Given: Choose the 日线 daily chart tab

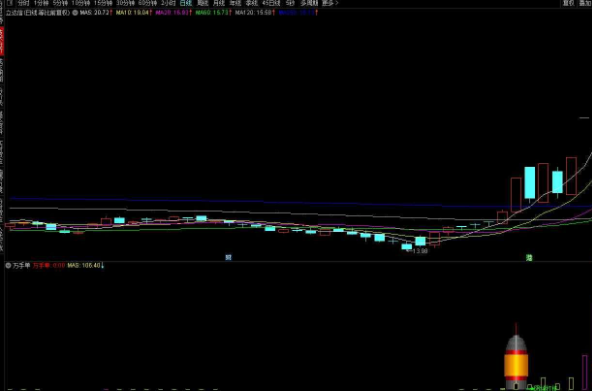Looking at the screenshot, I should [186, 3].
